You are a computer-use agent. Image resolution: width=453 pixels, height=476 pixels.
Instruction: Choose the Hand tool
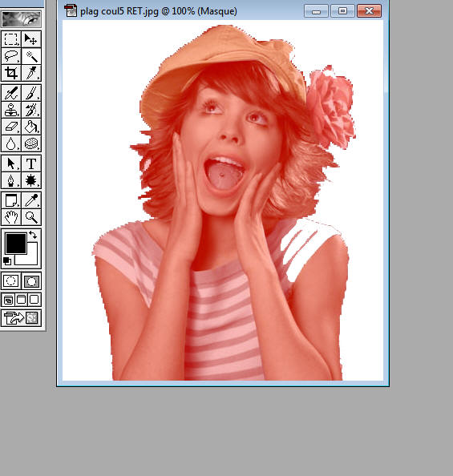coord(11,217)
